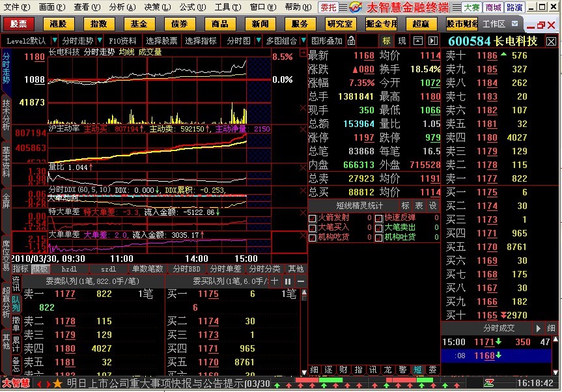This screenshot has height=392, width=562.
Task: Open the 文件(F) menu
Action: point(16,7)
